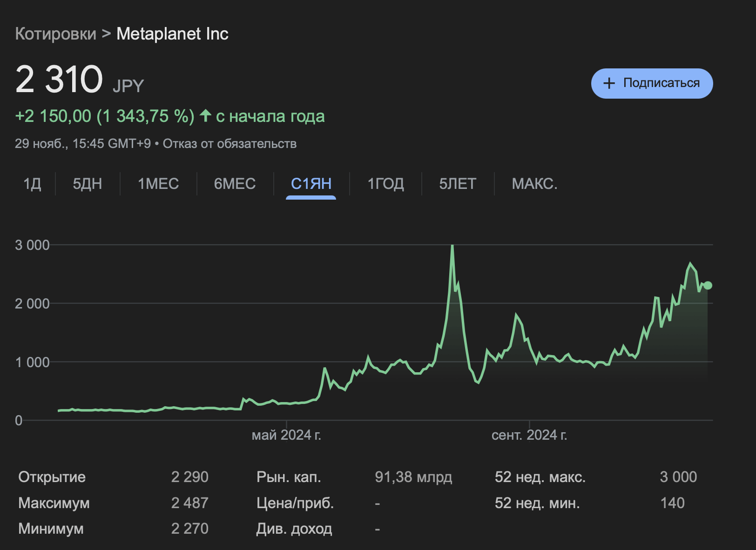Click the Див. доход label
The image size is (756, 550).
click(294, 529)
